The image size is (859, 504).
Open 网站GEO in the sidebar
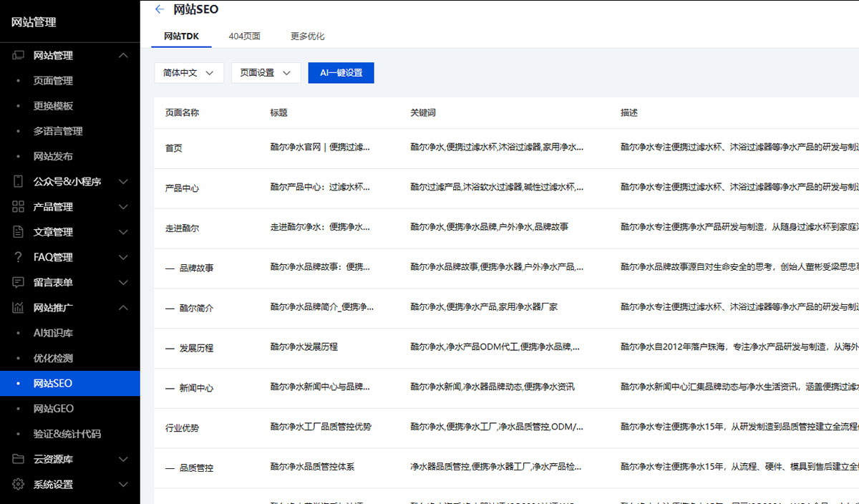54,409
